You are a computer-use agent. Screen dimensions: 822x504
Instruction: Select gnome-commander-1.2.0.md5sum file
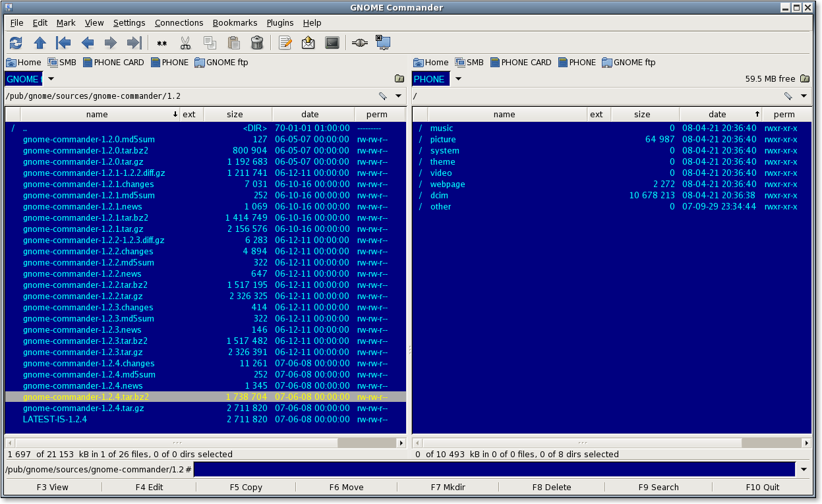click(206, 140)
